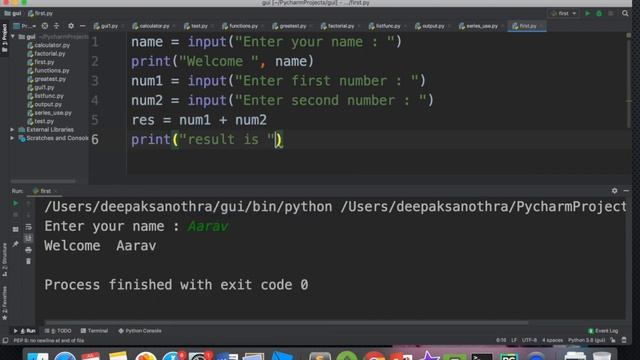Clear all Run console output with trash icon
This screenshot has width=640, height=360.
point(29,261)
